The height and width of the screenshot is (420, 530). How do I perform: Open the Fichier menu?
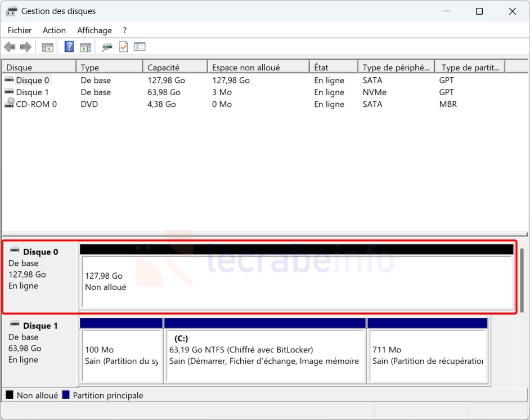coord(20,30)
